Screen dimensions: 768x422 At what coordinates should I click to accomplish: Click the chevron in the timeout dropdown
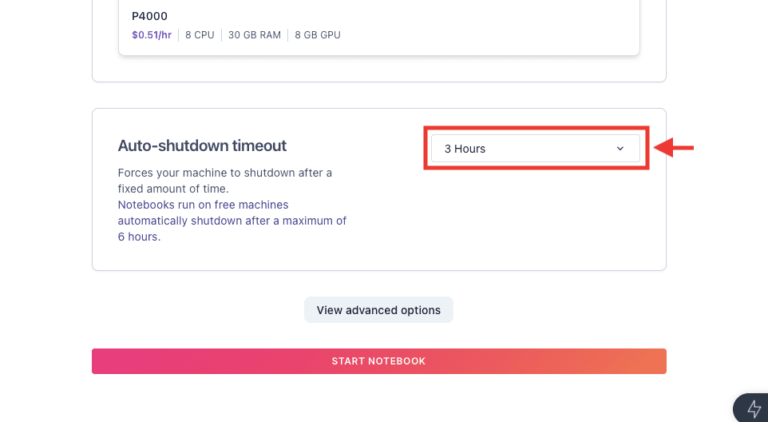coord(620,149)
